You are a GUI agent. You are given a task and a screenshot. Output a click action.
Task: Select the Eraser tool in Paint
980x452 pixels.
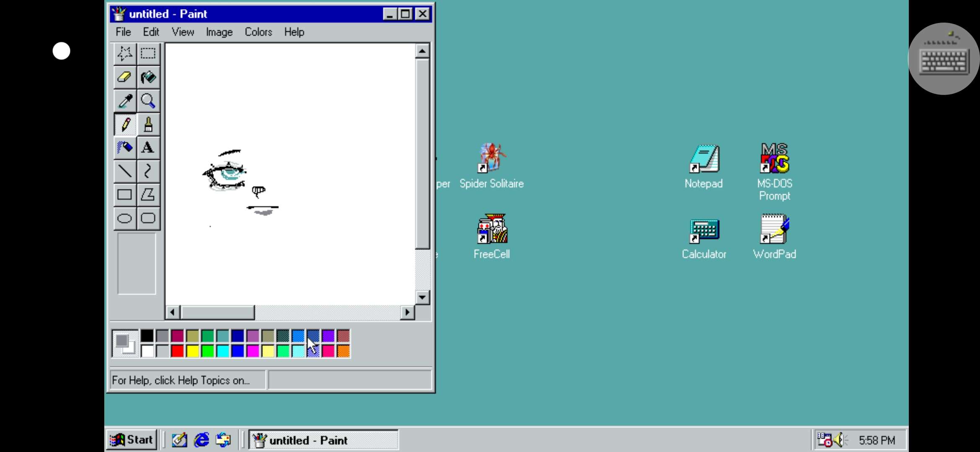(125, 77)
